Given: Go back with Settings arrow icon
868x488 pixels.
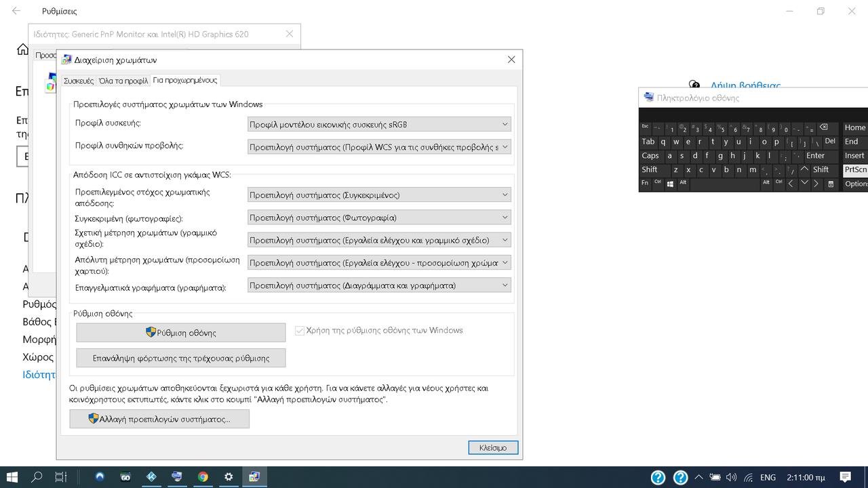Looking at the screenshot, I should pos(16,11).
